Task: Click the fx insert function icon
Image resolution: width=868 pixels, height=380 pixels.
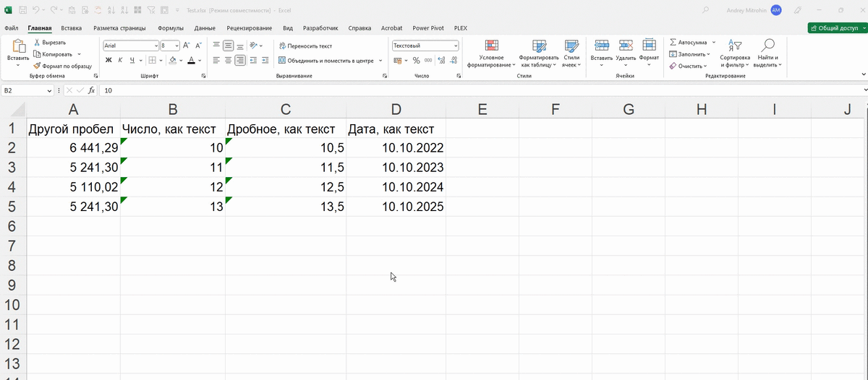Action: coord(91,90)
